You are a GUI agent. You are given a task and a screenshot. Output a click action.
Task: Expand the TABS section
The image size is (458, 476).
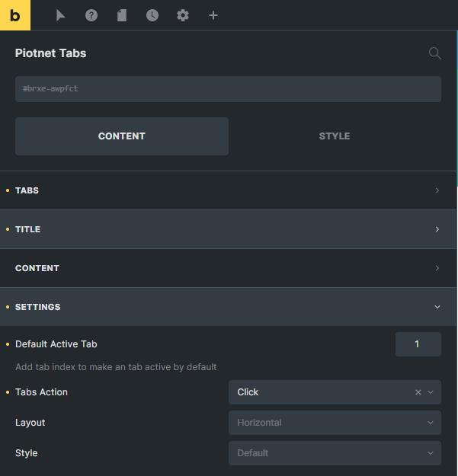[229, 190]
